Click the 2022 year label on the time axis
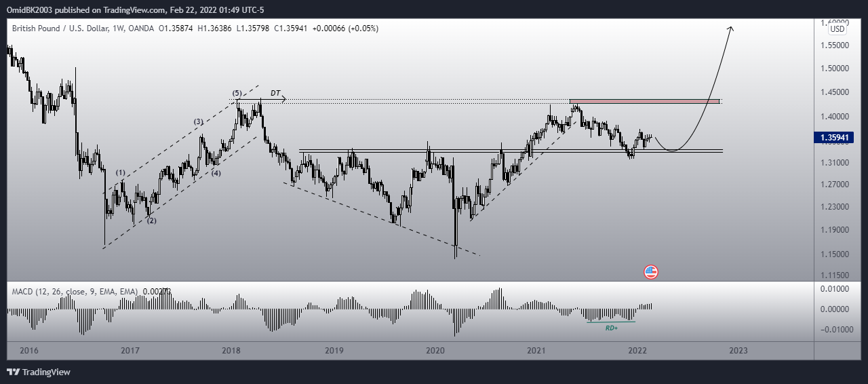Image resolution: width=868 pixels, height=384 pixels. pyautogui.click(x=637, y=351)
